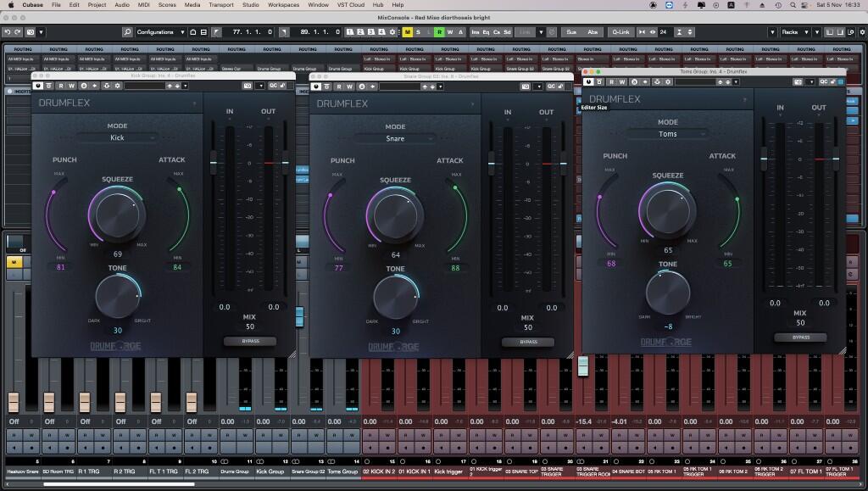The image size is (868, 491).
Task: Click the Snare Drumflex BYPASS button
Action: pyautogui.click(x=528, y=342)
